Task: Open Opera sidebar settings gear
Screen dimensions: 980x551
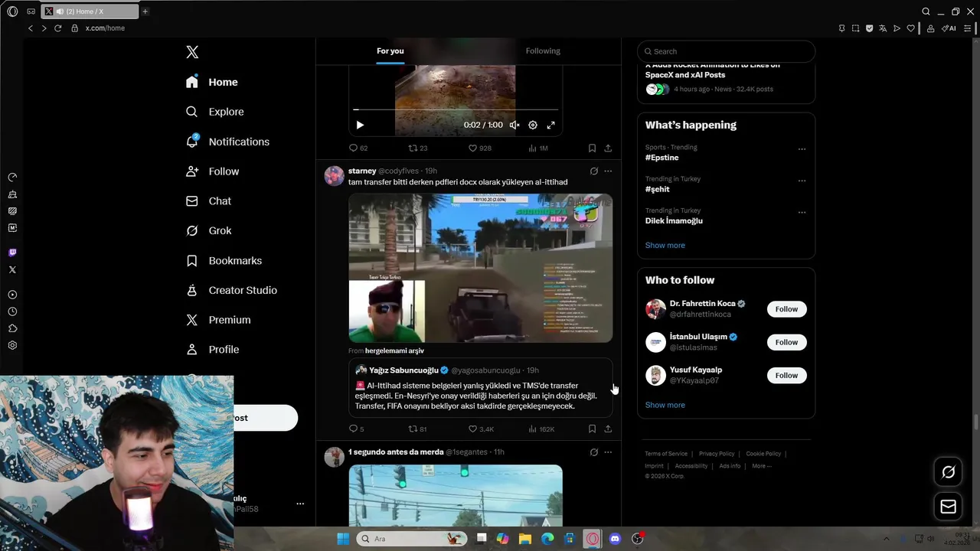Action: [x=12, y=345]
